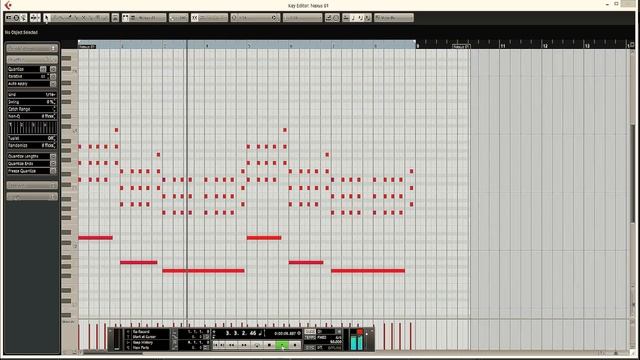Viewport: 640px width, 360px height.
Task: Toggle the Step Input toolbar icon
Action: [329, 18]
